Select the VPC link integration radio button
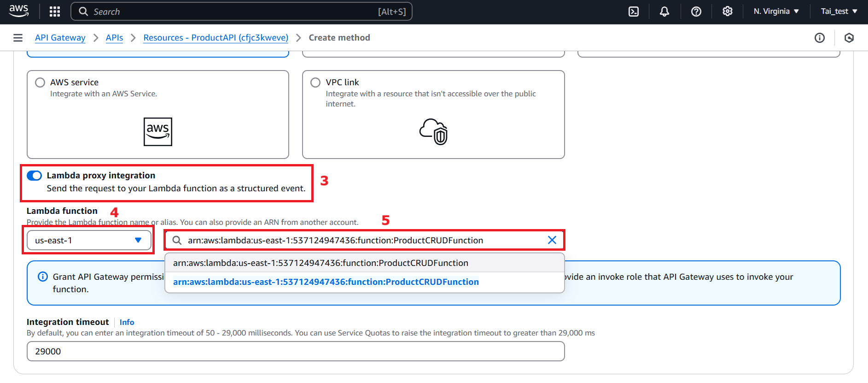This screenshot has width=868, height=383. pos(315,82)
